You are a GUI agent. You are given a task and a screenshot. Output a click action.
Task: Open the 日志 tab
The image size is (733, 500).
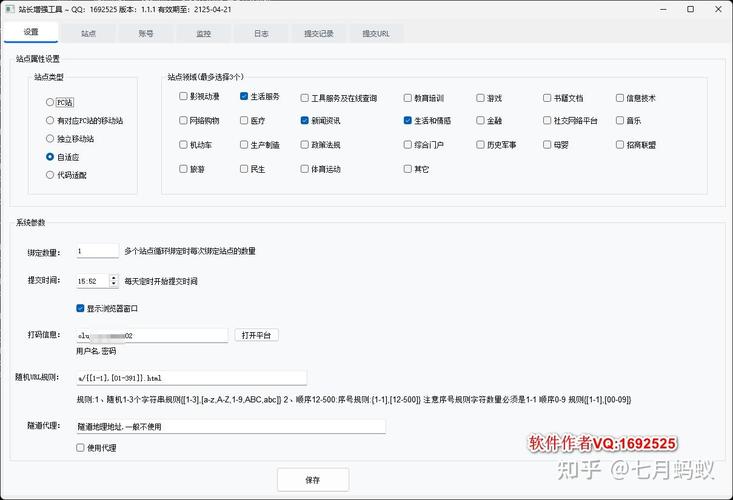point(261,33)
